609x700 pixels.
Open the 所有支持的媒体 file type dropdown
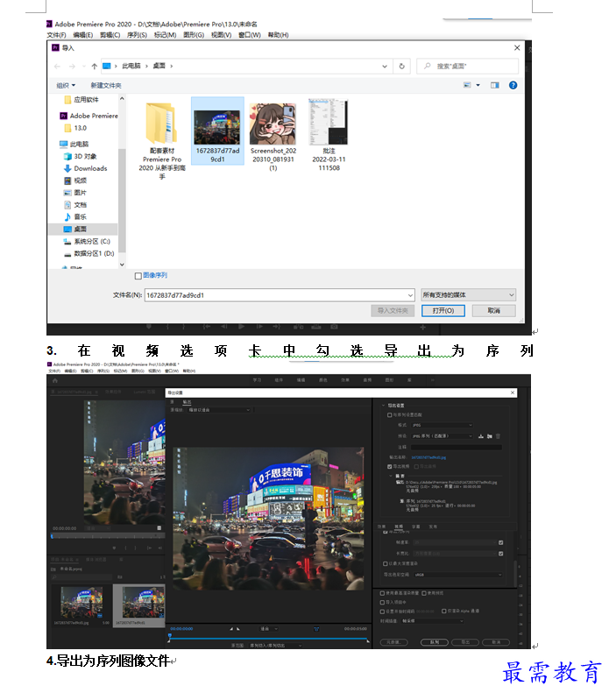coord(468,295)
